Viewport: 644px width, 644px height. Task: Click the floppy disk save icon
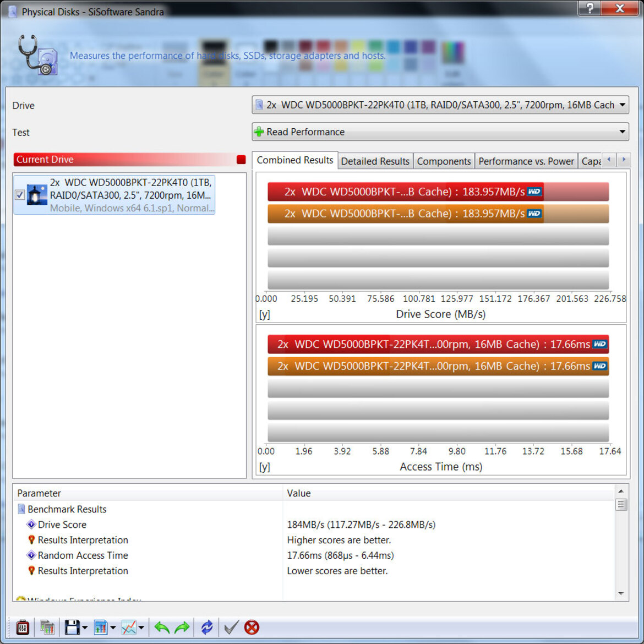[72, 627]
